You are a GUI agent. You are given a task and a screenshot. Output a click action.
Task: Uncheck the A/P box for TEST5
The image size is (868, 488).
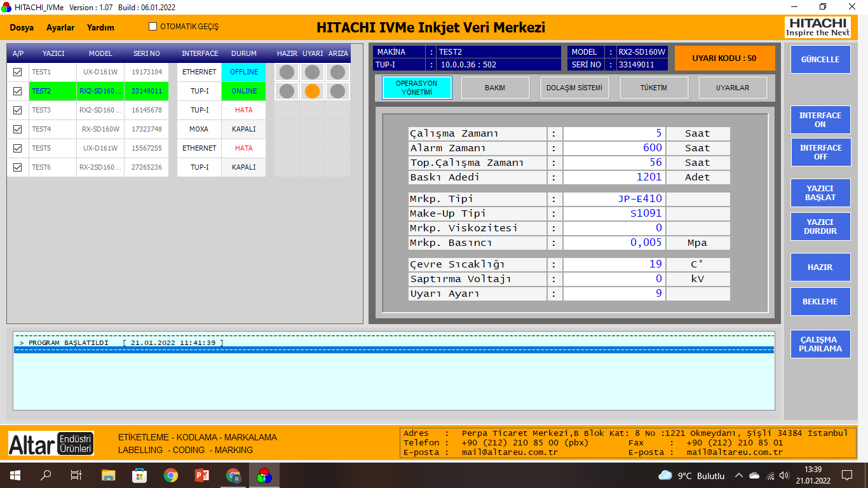tap(18, 148)
